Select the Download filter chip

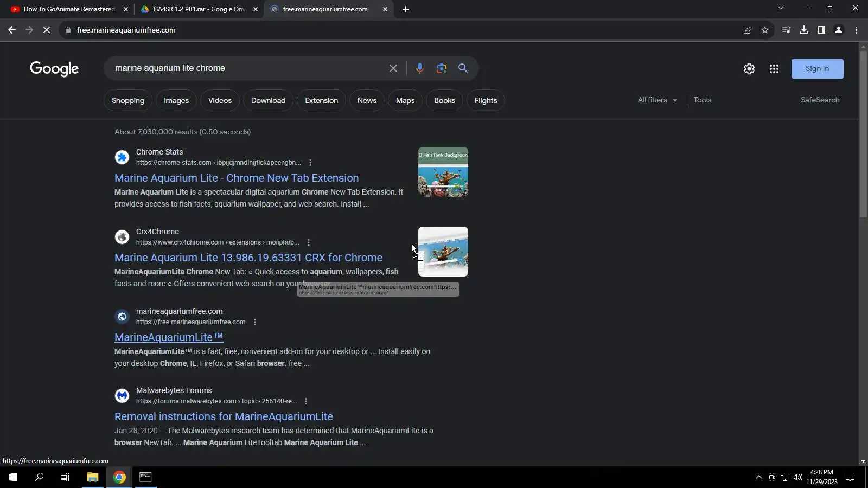tap(268, 100)
